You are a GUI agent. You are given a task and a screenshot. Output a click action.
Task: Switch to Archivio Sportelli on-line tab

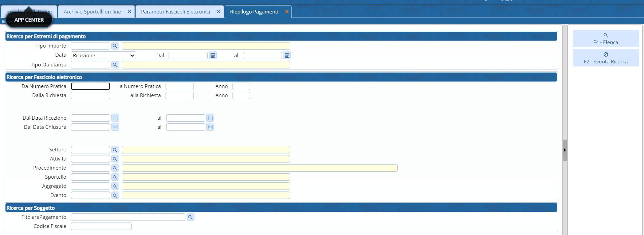pyautogui.click(x=92, y=12)
